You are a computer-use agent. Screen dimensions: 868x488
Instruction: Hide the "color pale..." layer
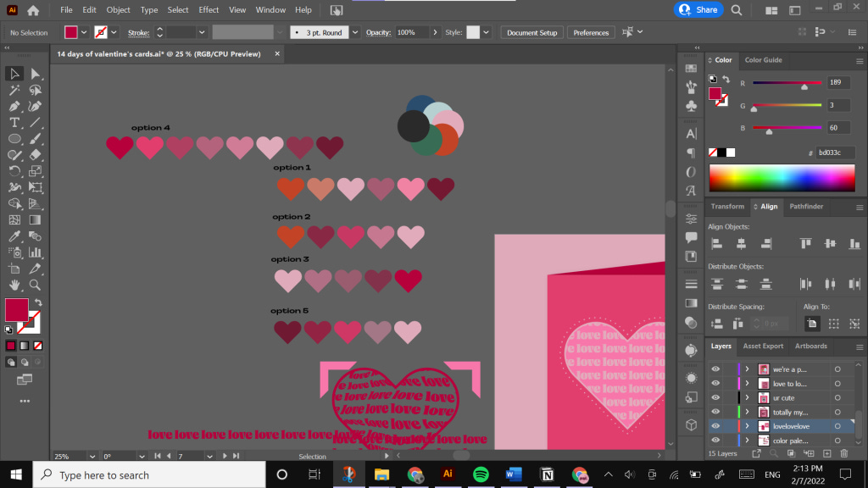tap(715, 441)
